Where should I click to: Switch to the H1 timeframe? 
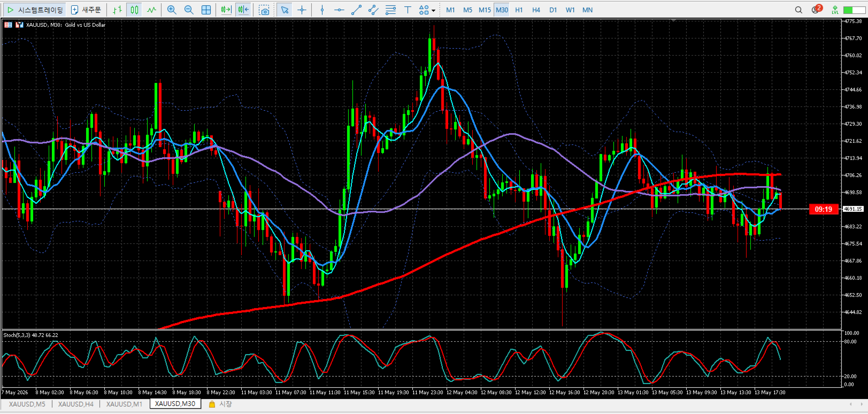[x=519, y=10]
